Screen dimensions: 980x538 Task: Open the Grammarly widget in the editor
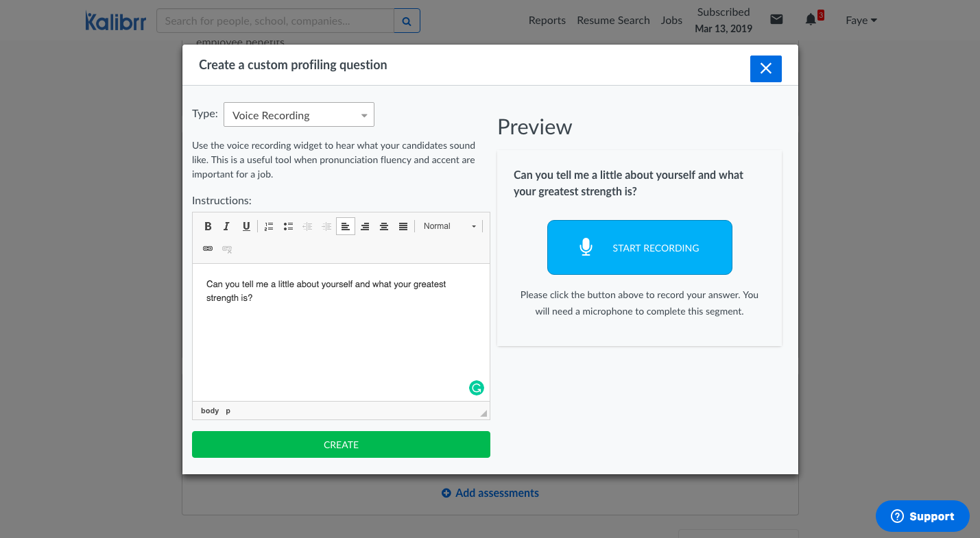coord(476,388)
